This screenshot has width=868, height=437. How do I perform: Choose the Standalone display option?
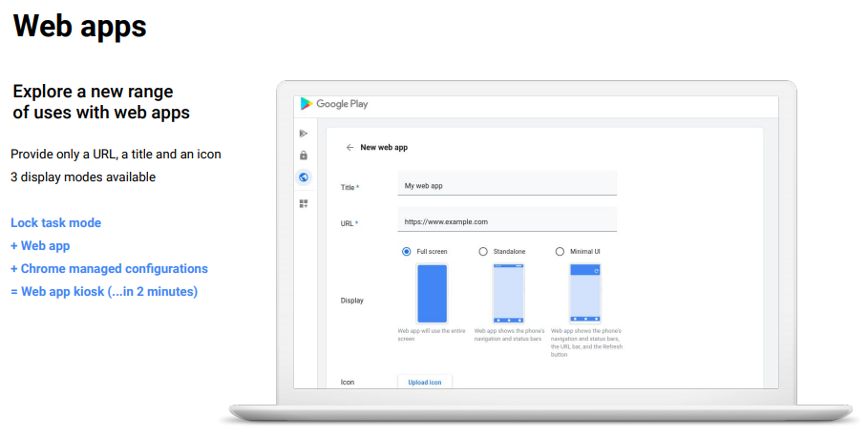[x=483, y=251]
